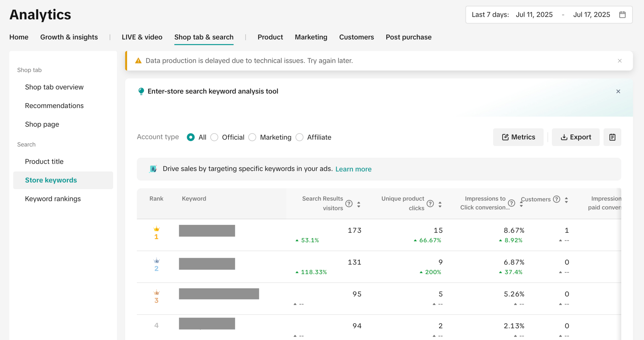Open Keyword rankings in the sidebar
Screen dimensions: 644x340
point(63,199)
